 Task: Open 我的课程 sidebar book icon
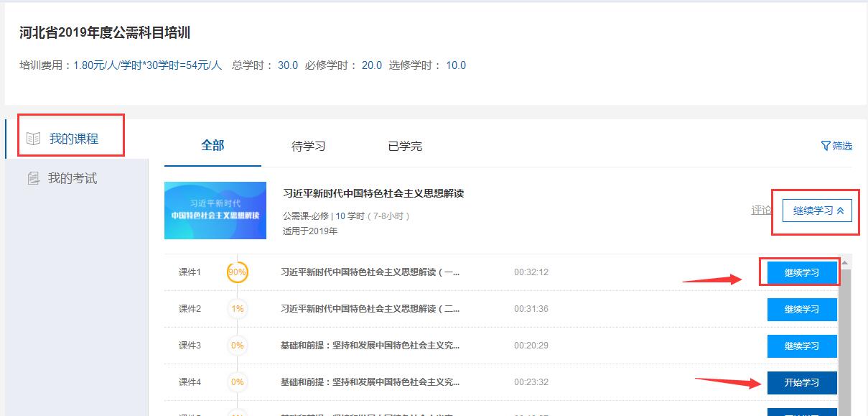(33, 139)
